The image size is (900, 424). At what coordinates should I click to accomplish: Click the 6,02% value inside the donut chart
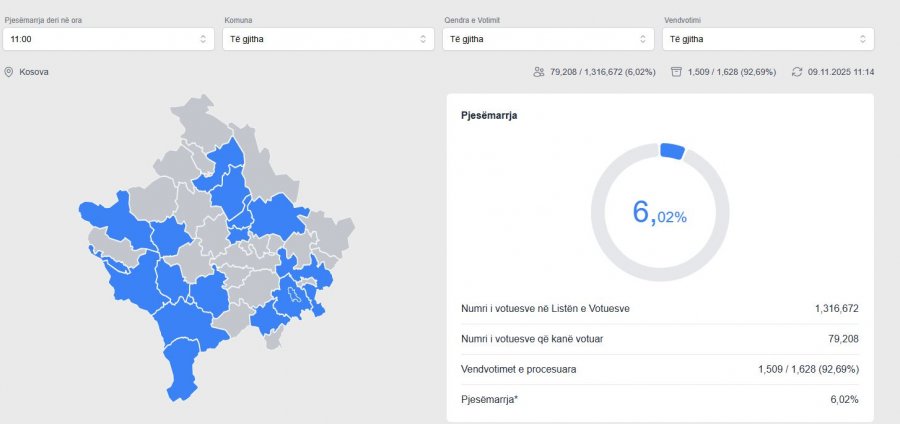click(x=659, y=212)
